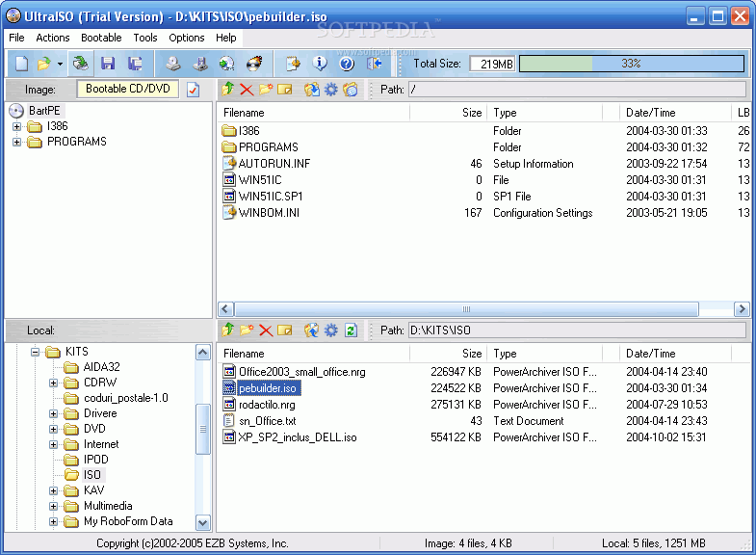Image resolution: width=756 pixels, height=555 pixels.
Task: Click scroll down arrow of local tree
Action: pos(203,522)
